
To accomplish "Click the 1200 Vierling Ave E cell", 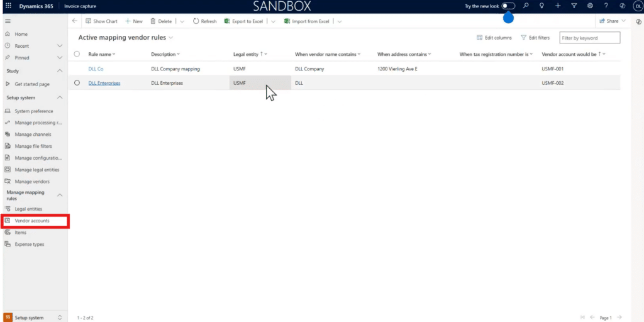I will pos(397,69).
